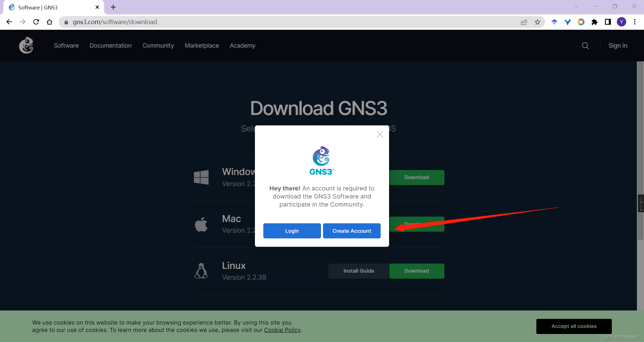The width and height of the screenshot is (644, 342).
Task: Open the Community menu
Action: [x=158, y=46]
